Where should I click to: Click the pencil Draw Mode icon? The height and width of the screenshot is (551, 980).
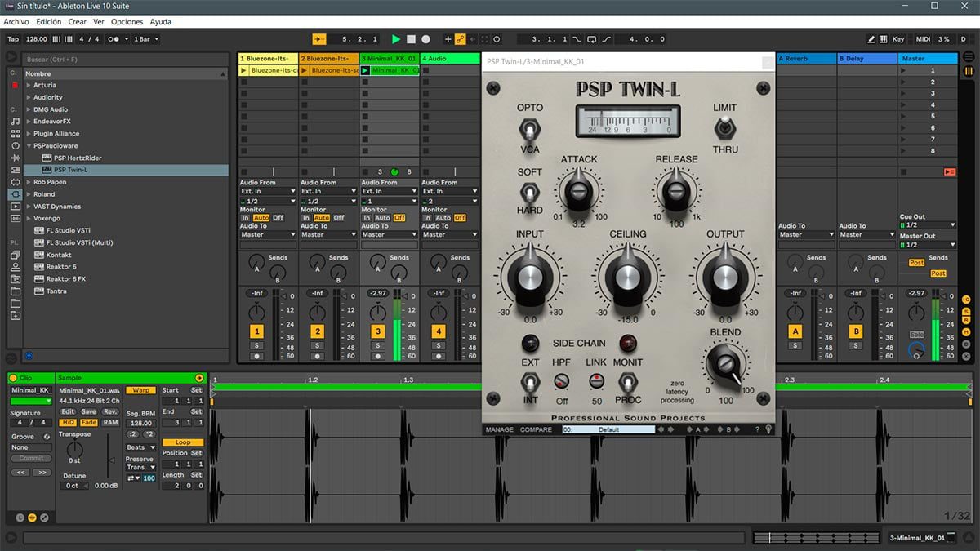tap(871, 39)
